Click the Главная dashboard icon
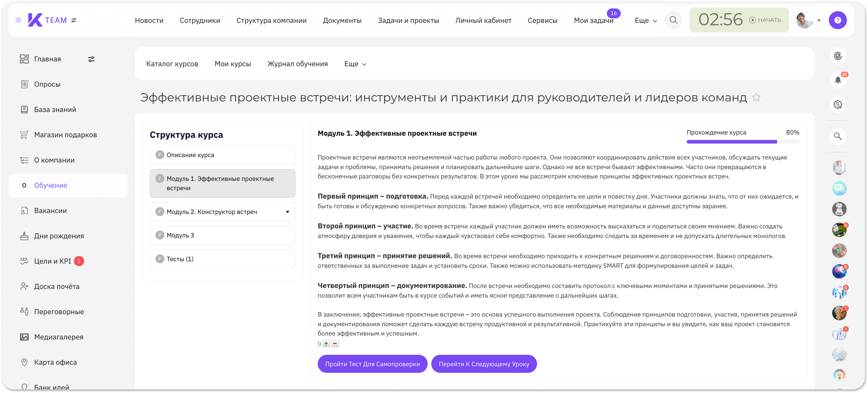The image size is (868, 393). point(24,59)
